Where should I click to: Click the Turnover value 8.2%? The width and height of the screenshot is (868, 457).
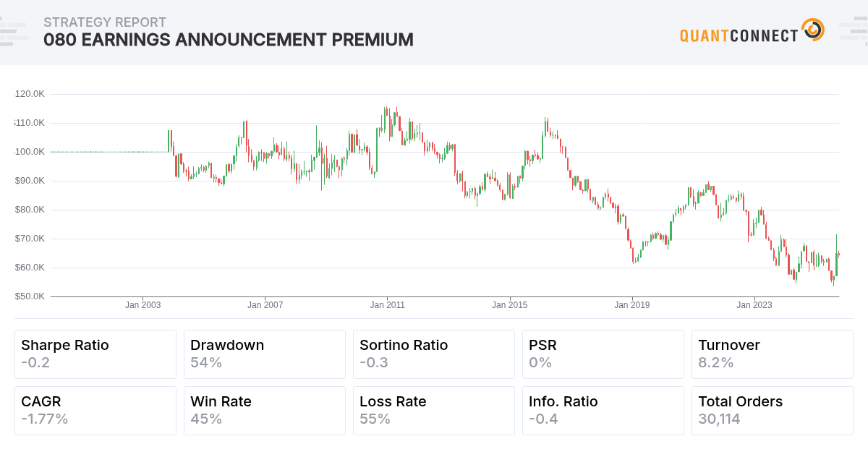(716, 363)
